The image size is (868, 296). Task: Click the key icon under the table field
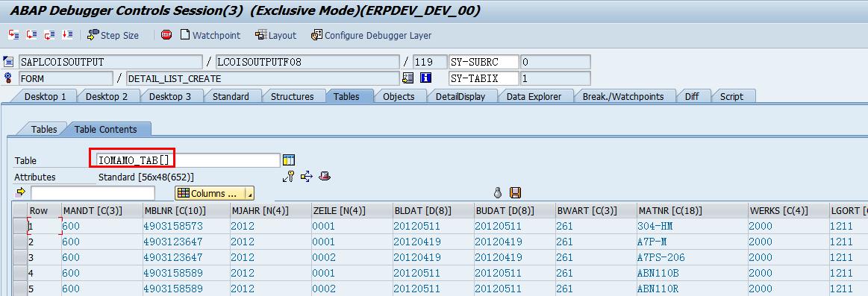[x=289, y=177]
